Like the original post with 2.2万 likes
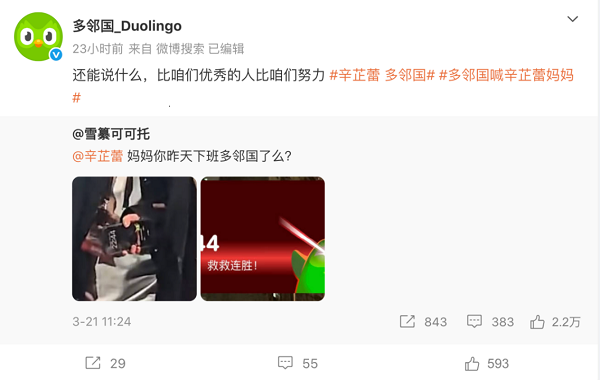This screenshot has height=380, width=600. pyautogui.click(x=537, y=322)
